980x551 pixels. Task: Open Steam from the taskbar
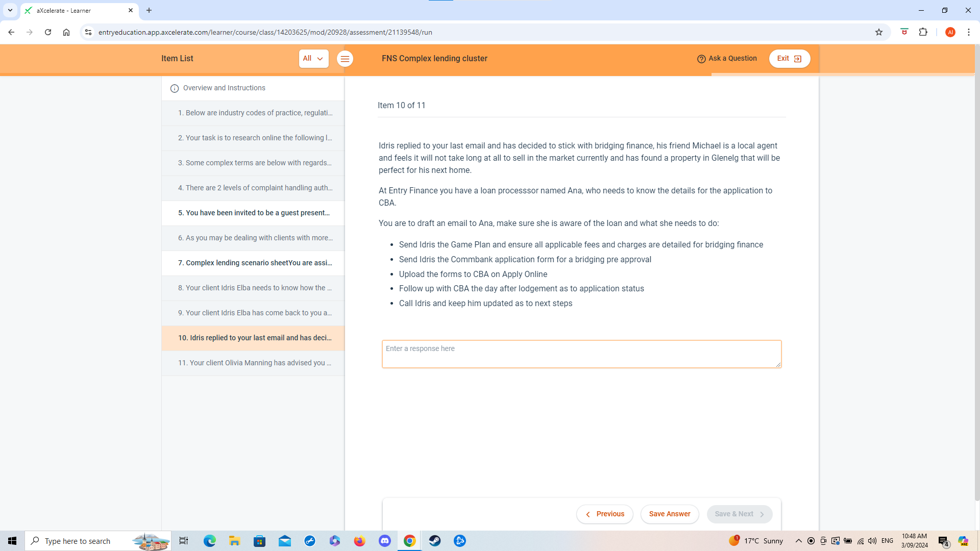(x=434, y=541)
